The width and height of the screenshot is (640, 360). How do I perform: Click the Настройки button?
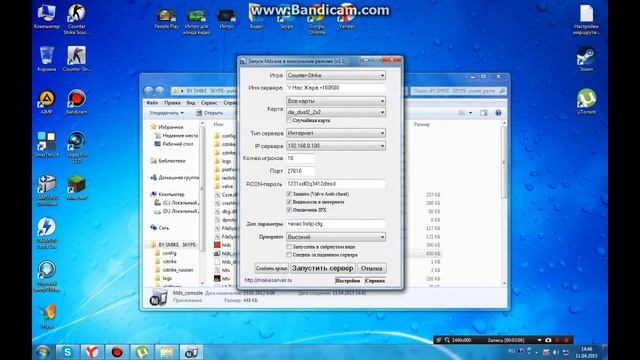click(x=348, y=280)
